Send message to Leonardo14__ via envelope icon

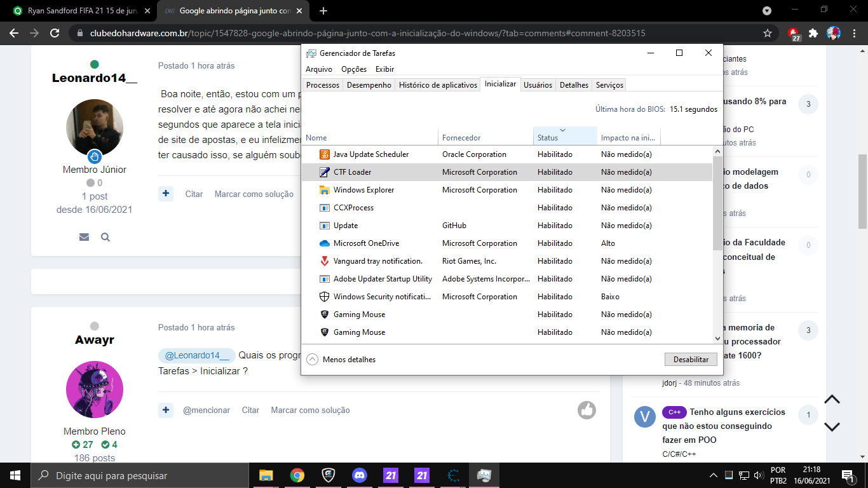pyautogui.click(x=84, y=237)
